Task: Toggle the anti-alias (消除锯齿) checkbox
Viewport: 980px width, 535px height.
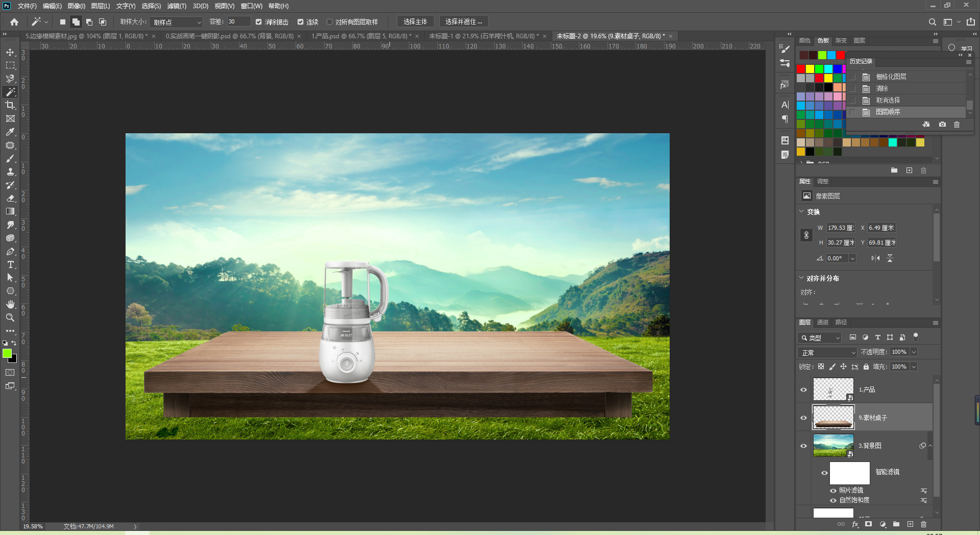Action: tap(259, 22)
